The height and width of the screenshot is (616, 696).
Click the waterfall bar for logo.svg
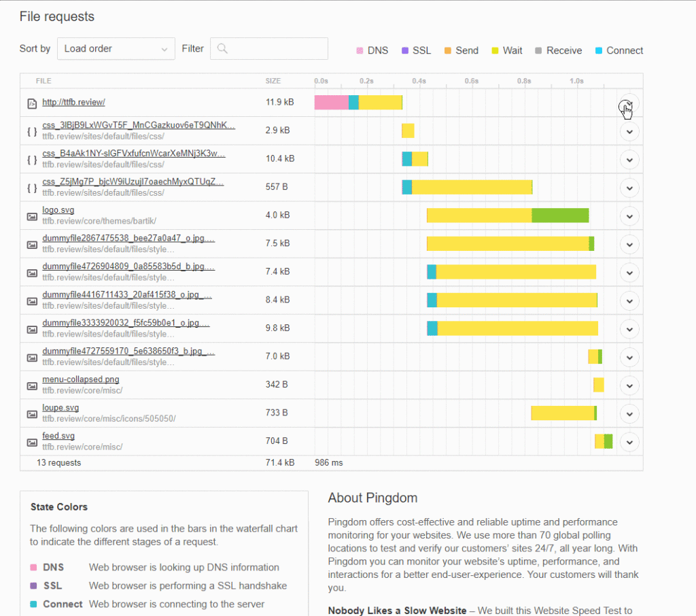508,216
